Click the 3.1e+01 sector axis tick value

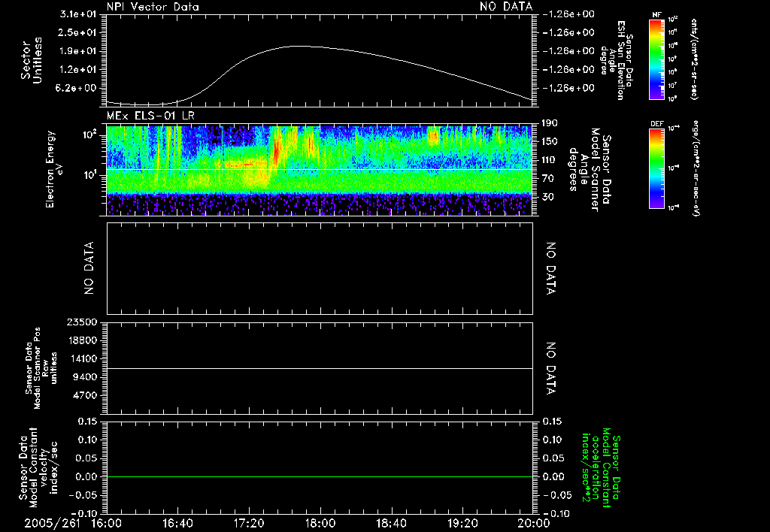coord(78,14)
